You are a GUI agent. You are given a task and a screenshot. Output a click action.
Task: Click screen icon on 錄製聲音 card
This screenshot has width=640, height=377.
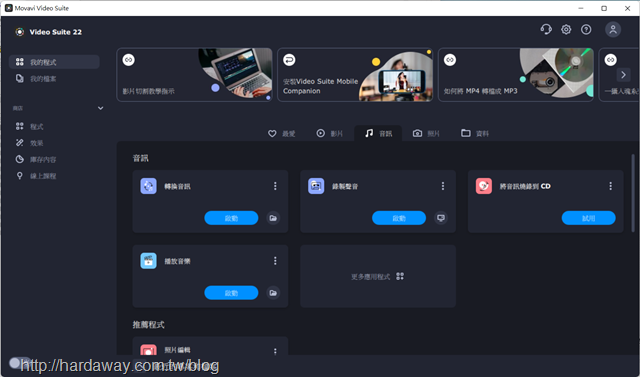pyautogui.click(x=441, y=218)
